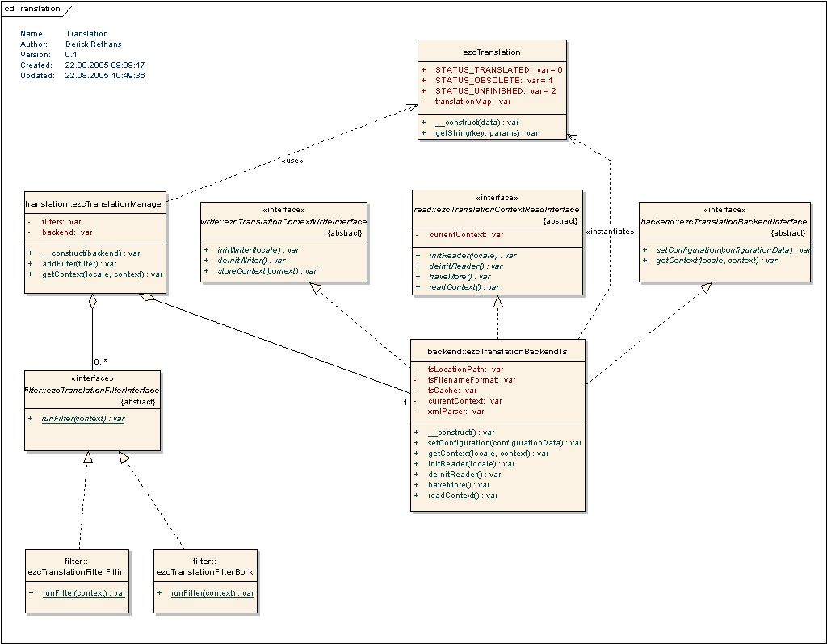Viewport: 827px width, 644px height.
Task: Select the storeContext(context) operation
Action: click(x=260, y=271)
